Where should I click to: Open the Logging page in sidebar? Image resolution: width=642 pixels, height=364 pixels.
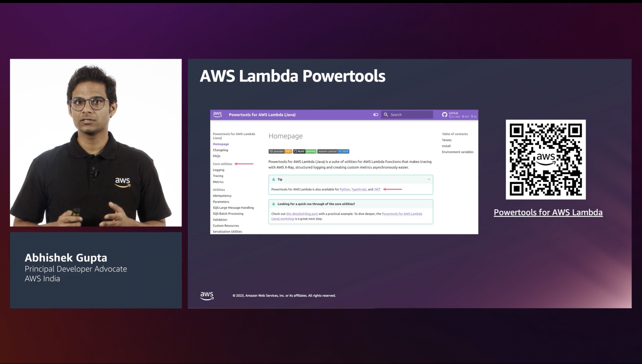[218, 170]
